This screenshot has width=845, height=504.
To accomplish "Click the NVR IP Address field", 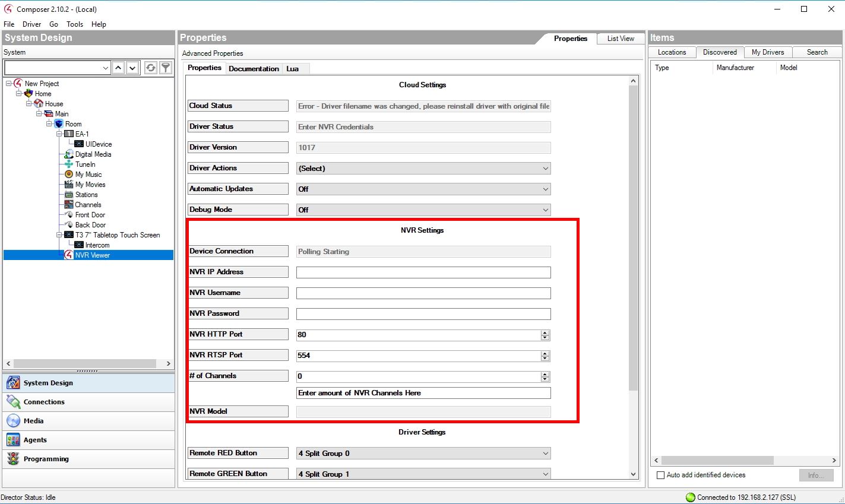I will tap(423, 272).
